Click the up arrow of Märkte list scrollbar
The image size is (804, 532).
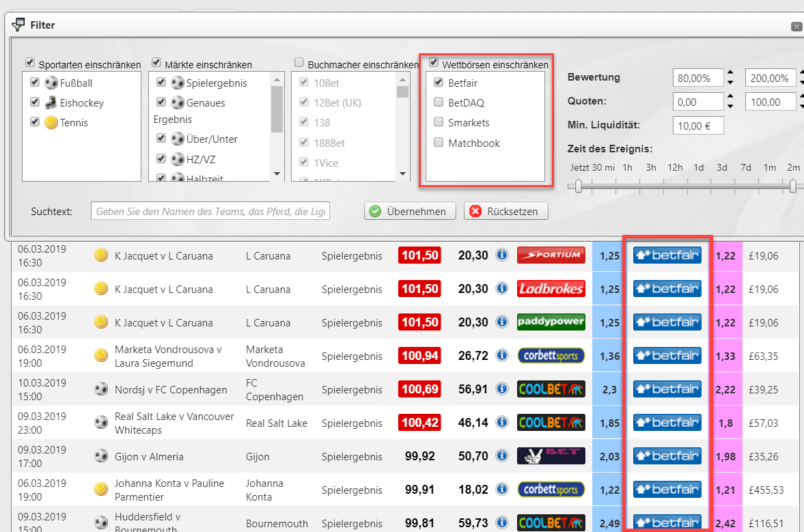(277, 79)
